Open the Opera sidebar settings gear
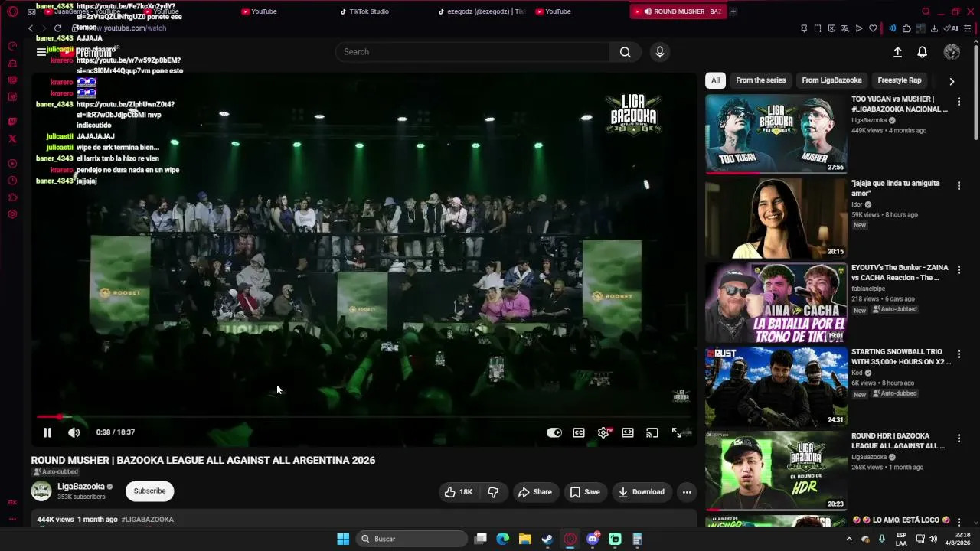980x551 pixels. click(12, 214)
